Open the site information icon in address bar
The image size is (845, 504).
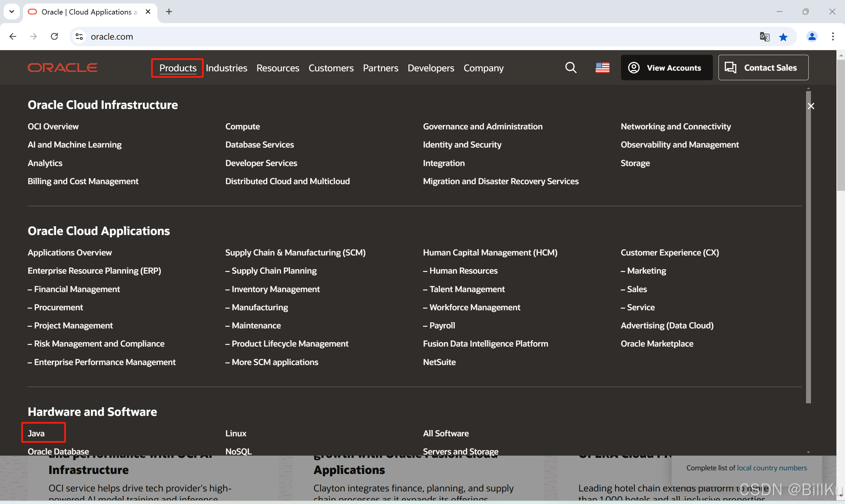click(79, 36)
